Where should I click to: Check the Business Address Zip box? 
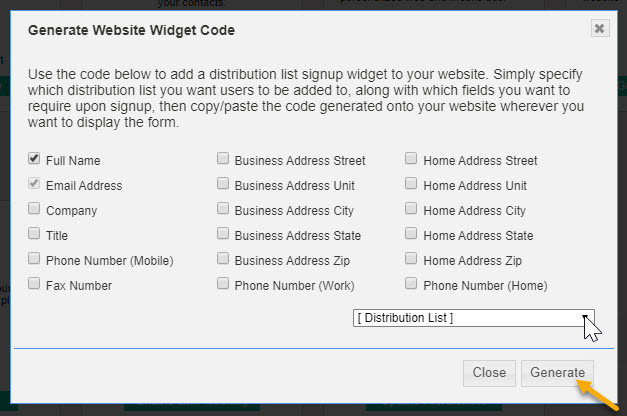tap(223, 258)
